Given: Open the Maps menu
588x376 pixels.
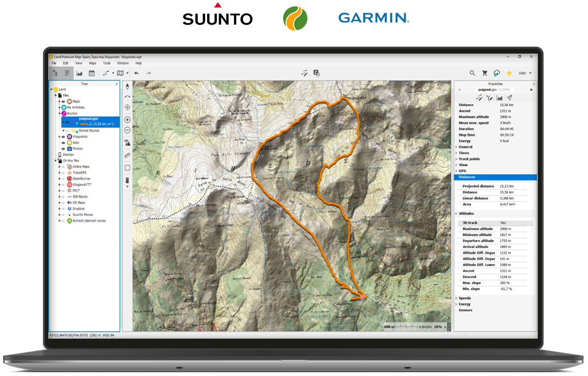Looking at the screenshot, I should pos(92,63).
